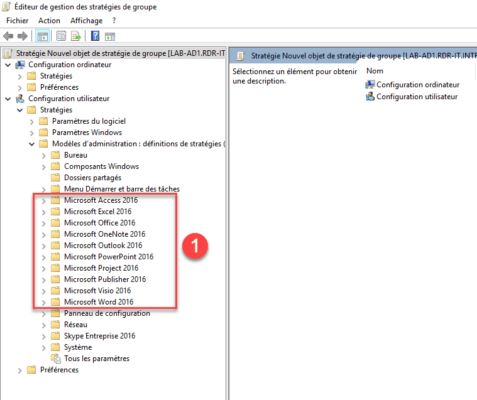The width and height of the screenshot is (477, 400).
Task: Expand the Microsoft Outlook 2016 node
Action: (x=44, y=246)
